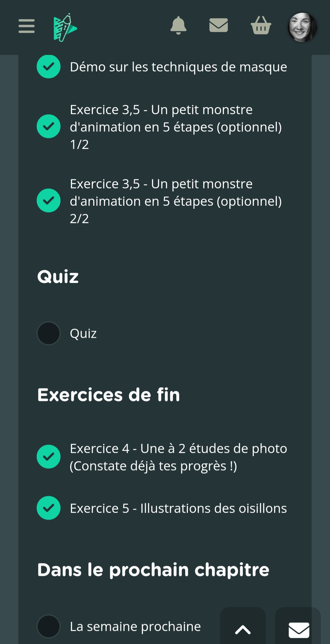Open the Quiz lesson link
Viewport: 330px width, 644px height.
83,334
